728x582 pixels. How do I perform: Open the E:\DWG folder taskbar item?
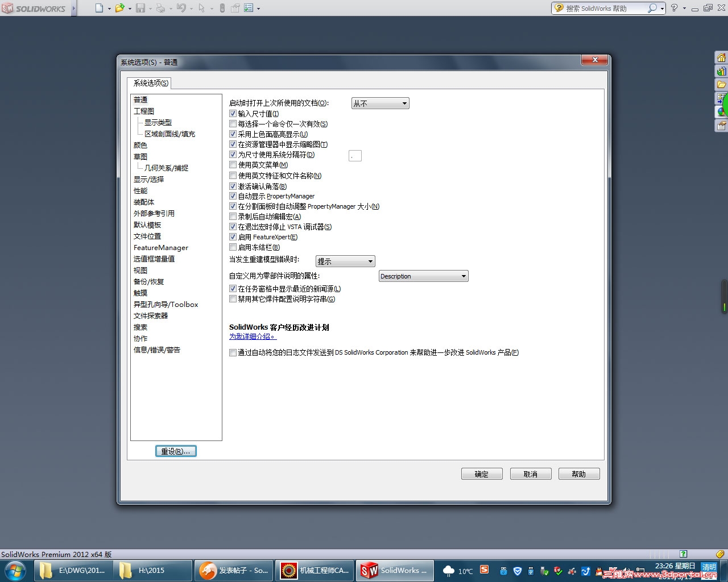tap(73, 571)
